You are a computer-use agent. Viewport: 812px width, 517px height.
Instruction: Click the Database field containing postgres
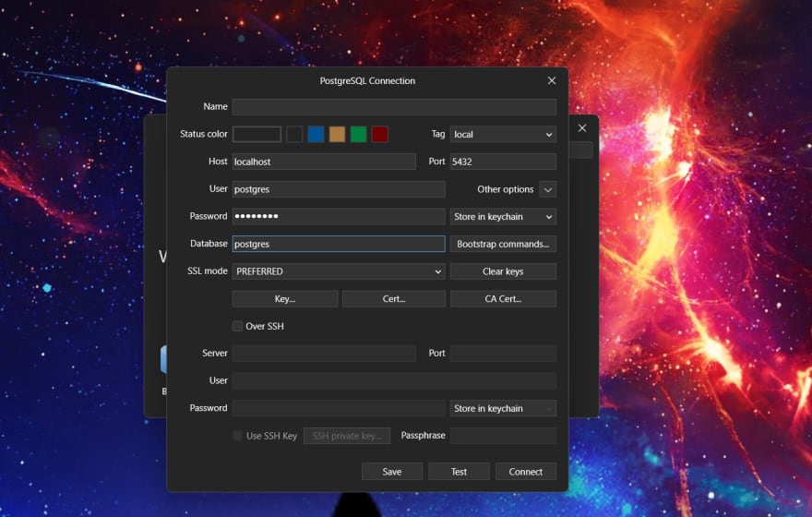(x=339, y=244)
